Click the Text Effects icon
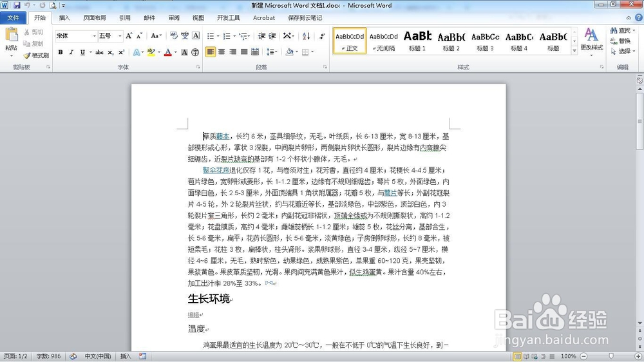644x362 pixels. [x=137, y=52]
